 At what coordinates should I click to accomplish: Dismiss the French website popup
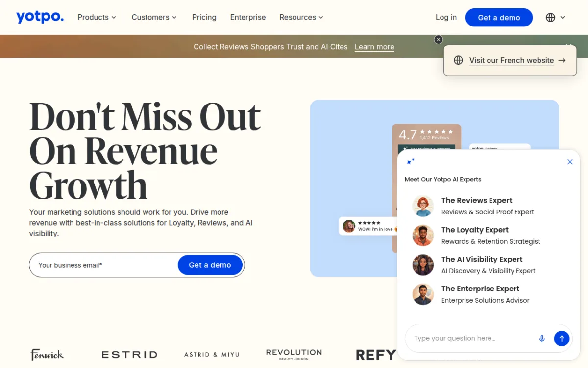(439, 40)
